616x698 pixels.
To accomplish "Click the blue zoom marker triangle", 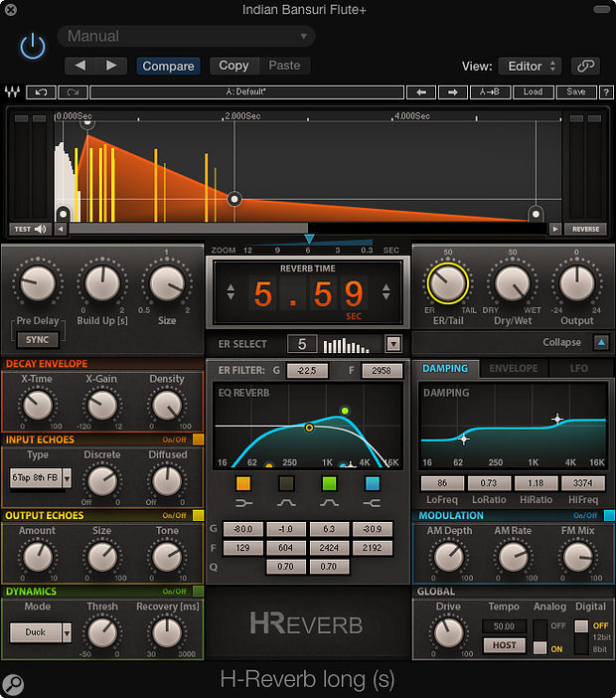I will point(309,240).
